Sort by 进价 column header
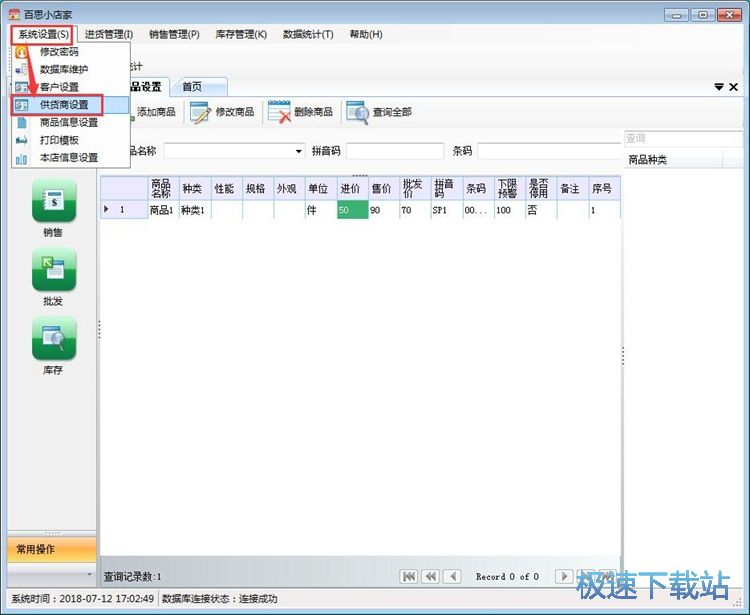750x615 pixels. click(352, 188)
